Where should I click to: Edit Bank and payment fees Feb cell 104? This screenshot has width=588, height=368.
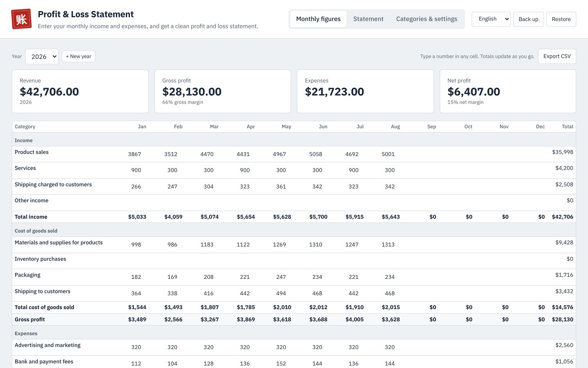(x=167, y=363)
